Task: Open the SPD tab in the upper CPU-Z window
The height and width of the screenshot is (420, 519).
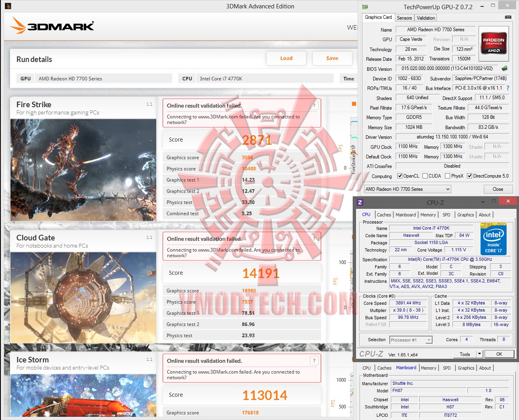Action: coord(447,215)
